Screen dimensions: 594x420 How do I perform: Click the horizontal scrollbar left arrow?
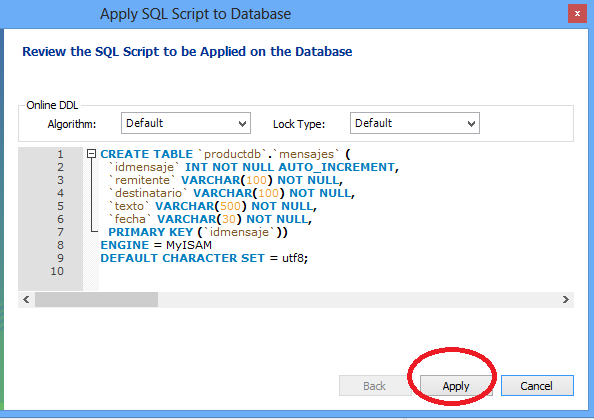coord(26,300)
